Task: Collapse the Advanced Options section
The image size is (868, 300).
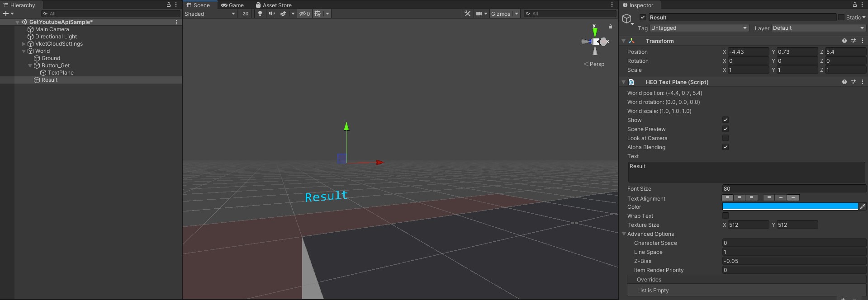Action: tap(624, 234)
